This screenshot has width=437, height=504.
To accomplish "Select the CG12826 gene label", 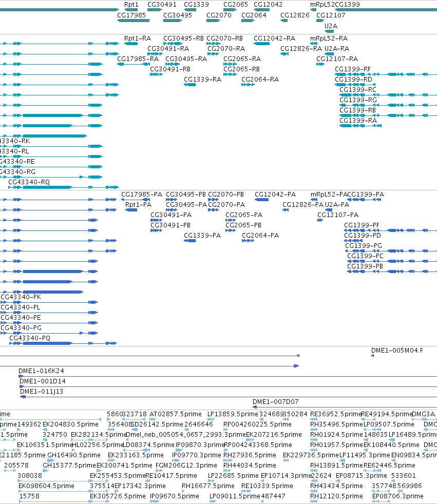I will coord(295,15).
